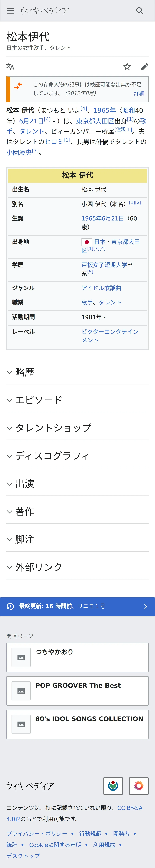
Task: Expand the 出演 section
Action: [77, 484]
